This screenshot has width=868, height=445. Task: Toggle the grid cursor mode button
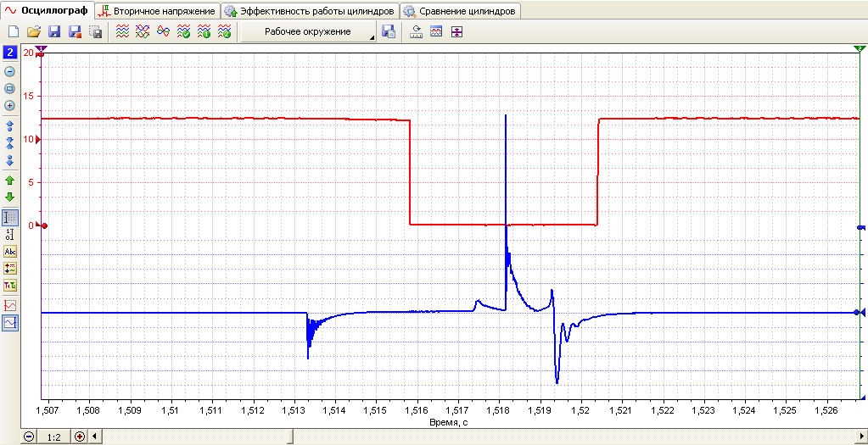[x=10, y=217]
